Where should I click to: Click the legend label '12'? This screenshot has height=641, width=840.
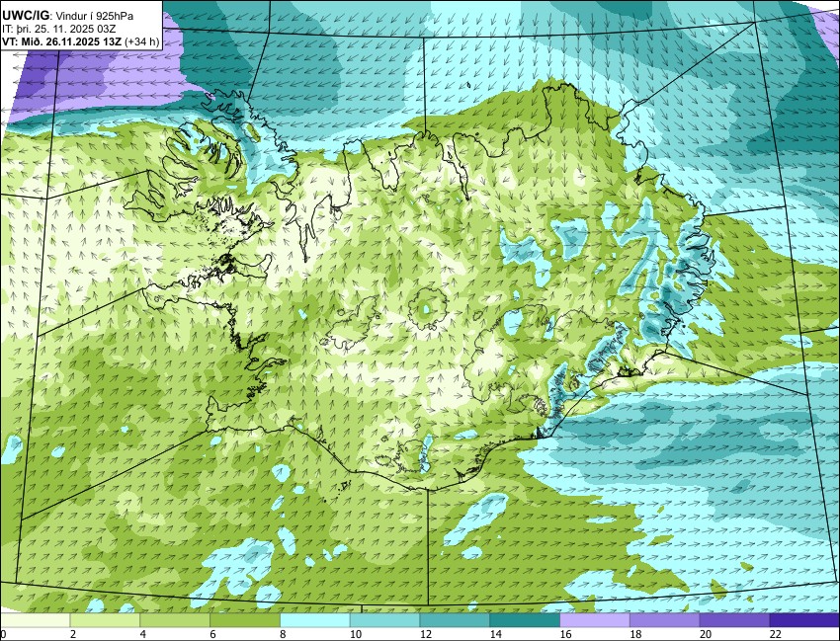[426, 634]
